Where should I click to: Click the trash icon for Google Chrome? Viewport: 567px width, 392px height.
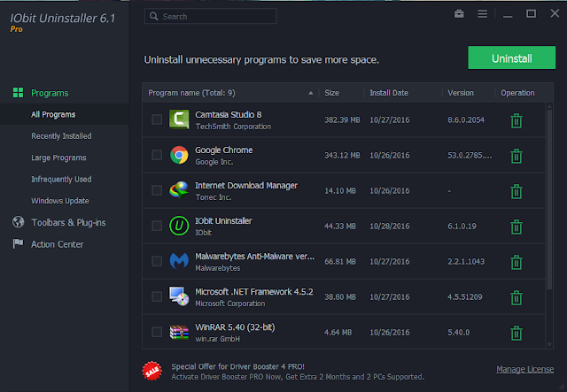(x=517, y=156)
